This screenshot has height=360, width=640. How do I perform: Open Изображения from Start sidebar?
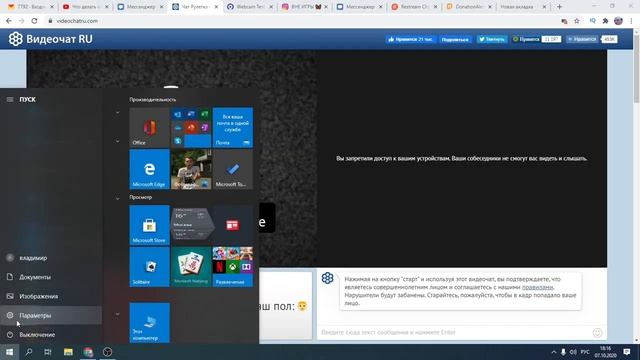51,296
